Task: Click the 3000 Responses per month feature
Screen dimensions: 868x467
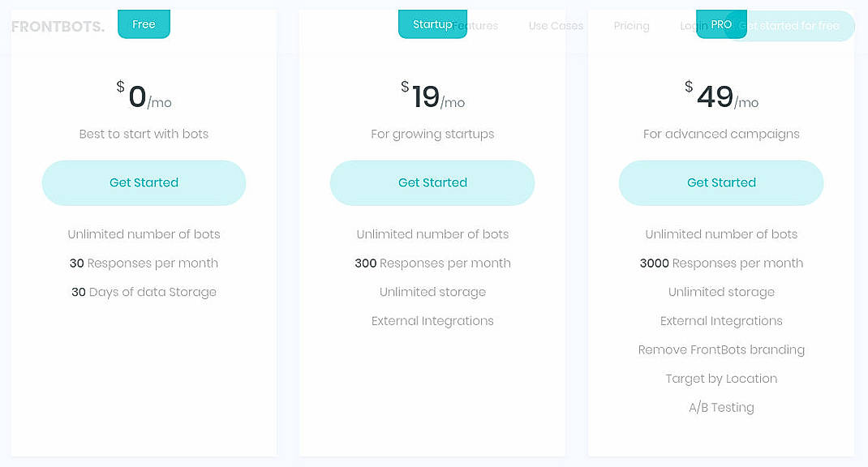Action: pyautogui.click(x=721, y=263)
